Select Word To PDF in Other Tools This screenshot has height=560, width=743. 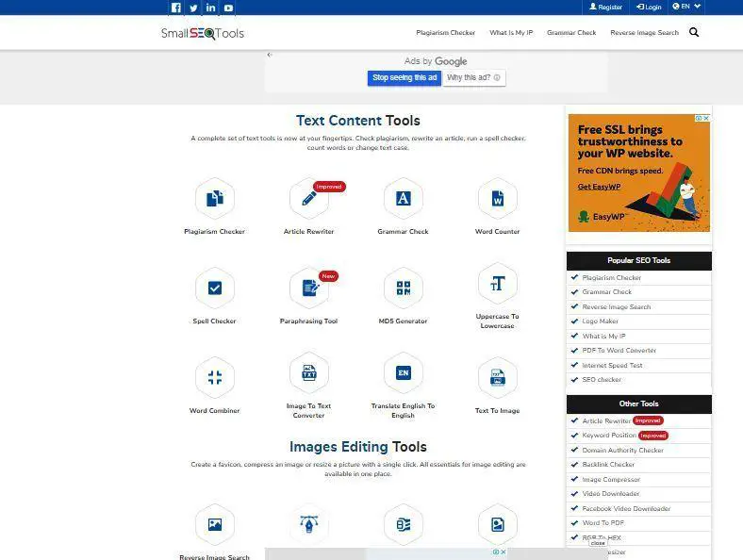coord(603,523)
